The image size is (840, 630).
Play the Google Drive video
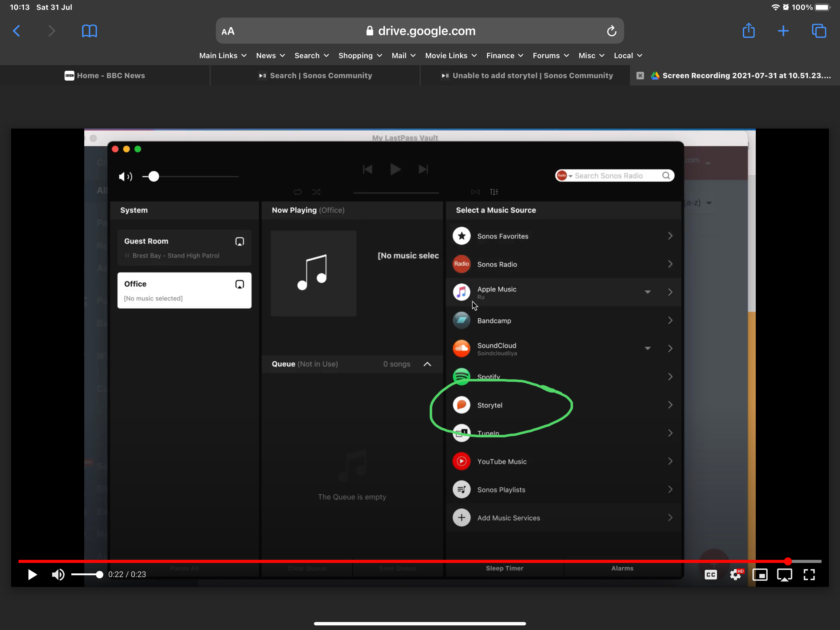tap(33, 575)
